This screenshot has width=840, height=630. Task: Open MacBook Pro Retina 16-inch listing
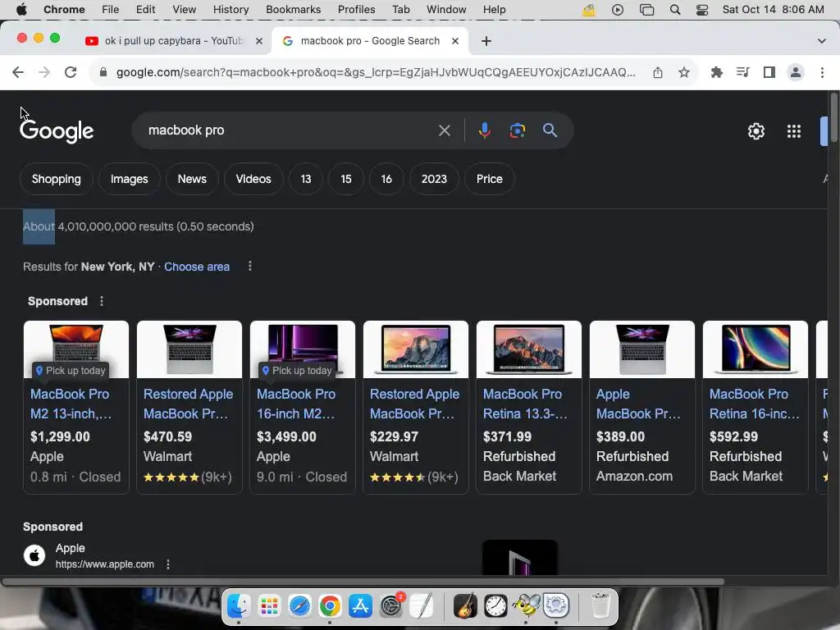[755, 404]
